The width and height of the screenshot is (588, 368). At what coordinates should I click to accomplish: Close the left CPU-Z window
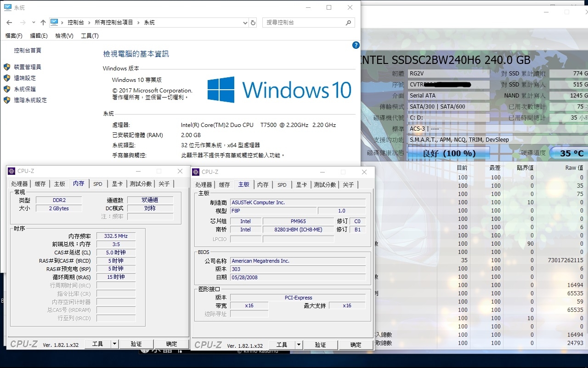point(180,171)
